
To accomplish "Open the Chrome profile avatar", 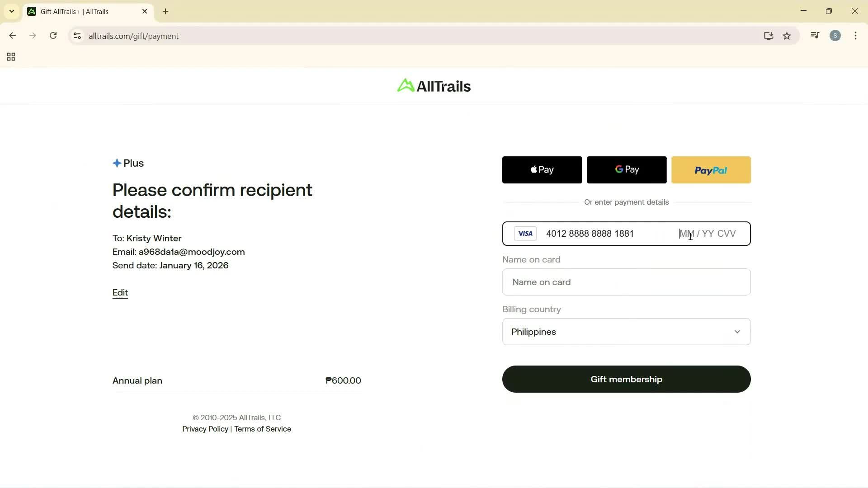I will tap(835, 36).
